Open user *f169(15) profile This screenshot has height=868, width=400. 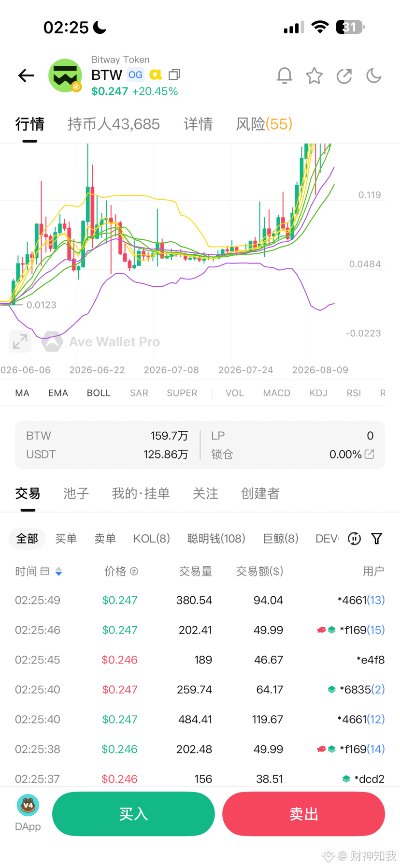point(362,630)
